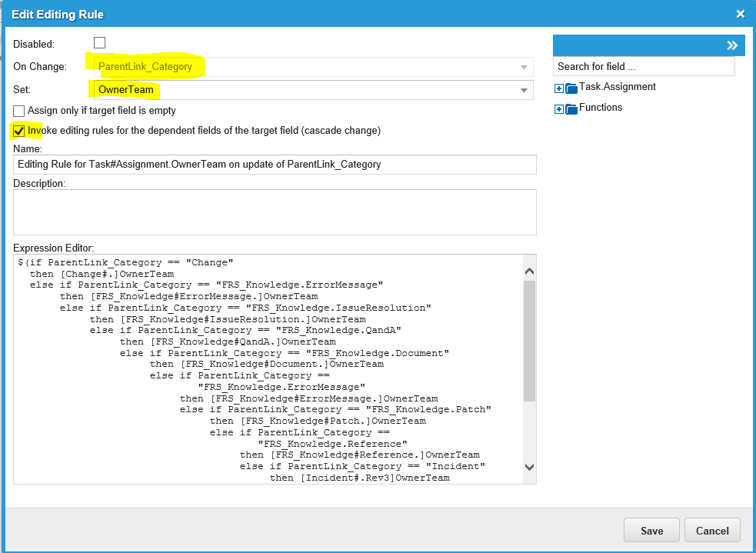
Task: Uncheck the cascade change checkbox
Action: point(19,131)
